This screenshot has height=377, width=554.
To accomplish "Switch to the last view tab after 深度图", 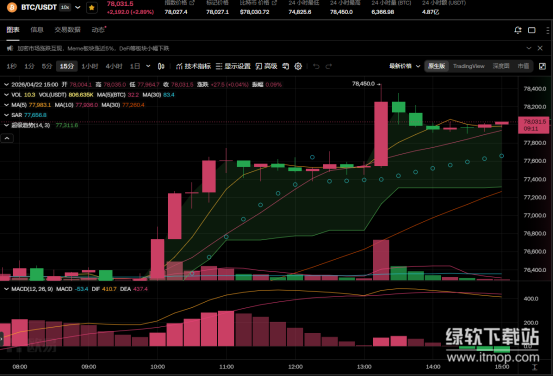I will [x=523, y=66].
